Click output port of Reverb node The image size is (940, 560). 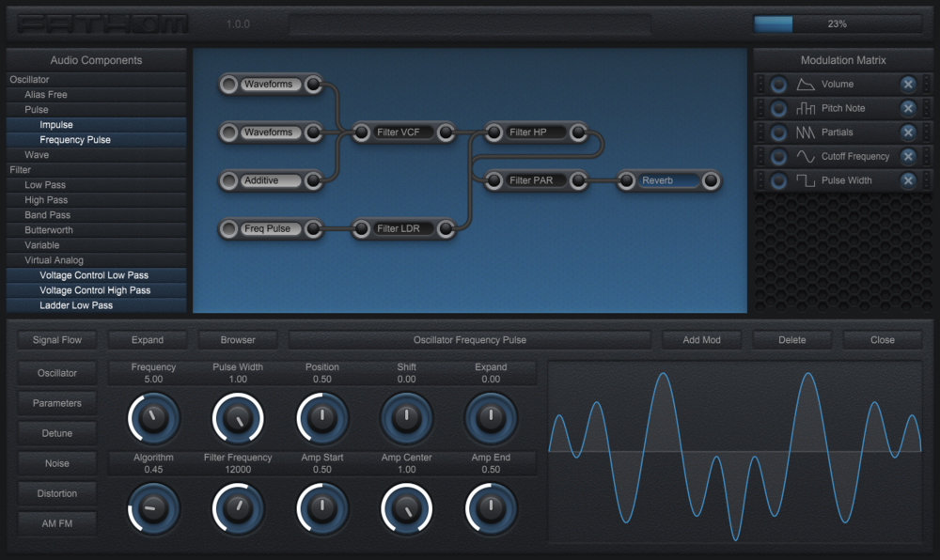(x=711, y=180)
